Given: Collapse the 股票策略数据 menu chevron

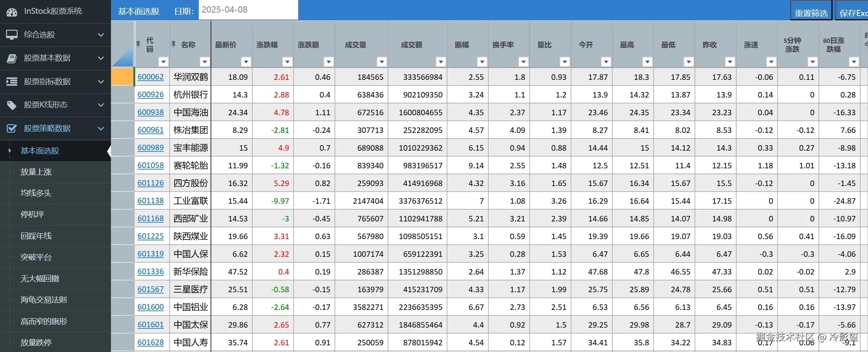Looking at the screenshot, I should tap(101, 128).
